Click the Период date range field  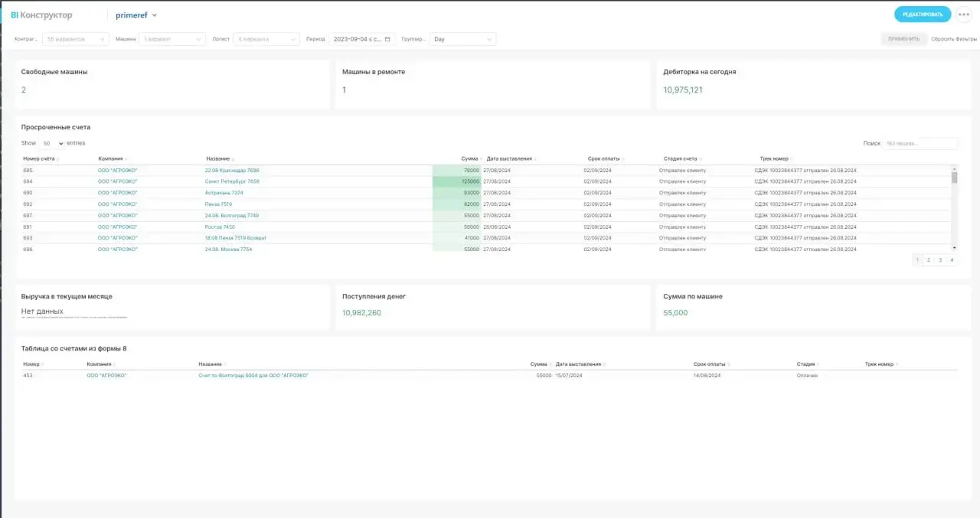(361, 39)
